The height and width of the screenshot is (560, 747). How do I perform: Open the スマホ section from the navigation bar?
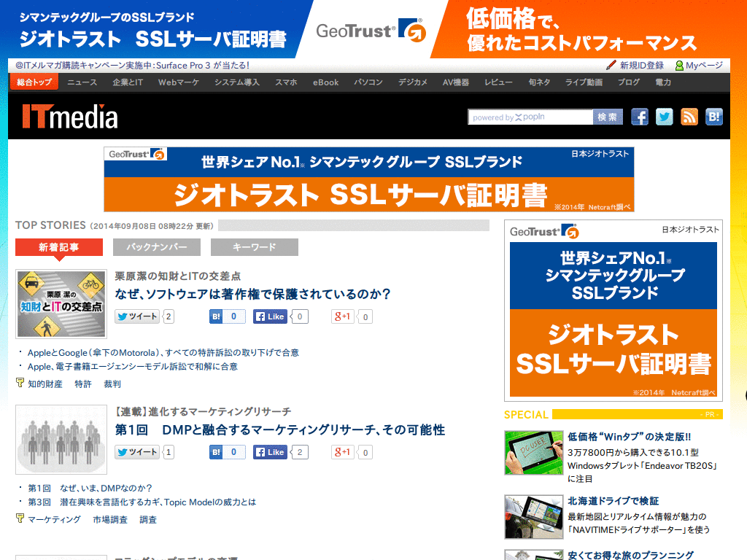pyautogui.click(x=286, y=82)
